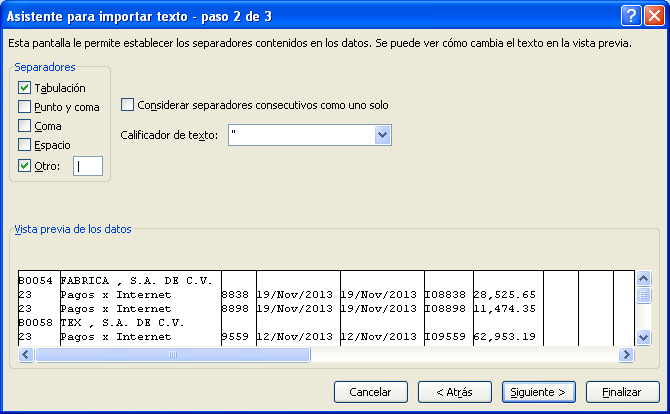670x414 pixels.
Task: Go back with the Atrás button
Action: 455,392
